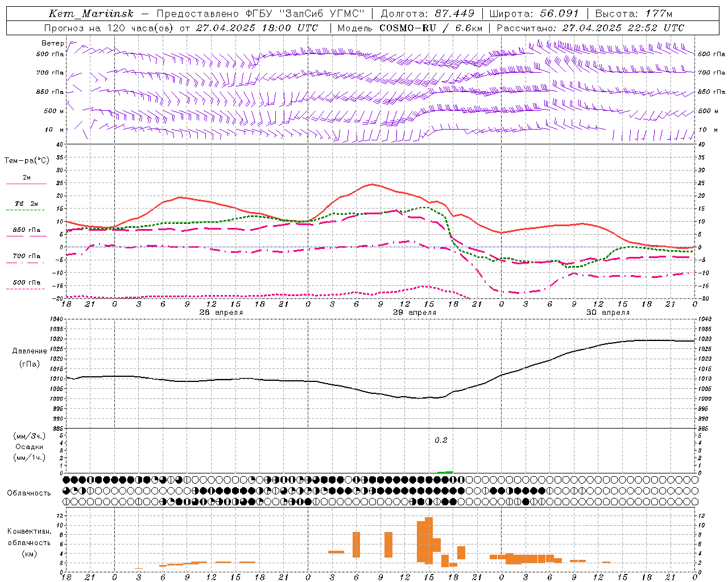Click the '(мм/3ч.)' precipitation unit label
This screenshot has width=728, height=582.
[x=30, y=436]
